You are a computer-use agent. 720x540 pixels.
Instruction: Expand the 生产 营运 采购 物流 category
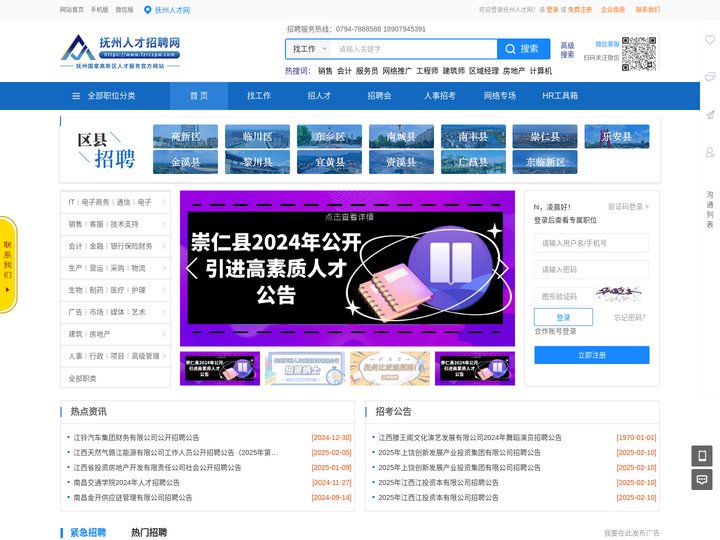coord(115,268)
